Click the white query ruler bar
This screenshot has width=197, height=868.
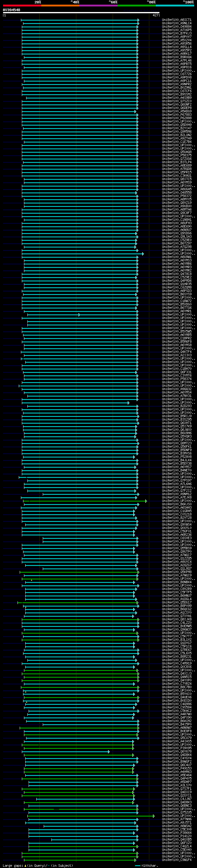[81, 13]
